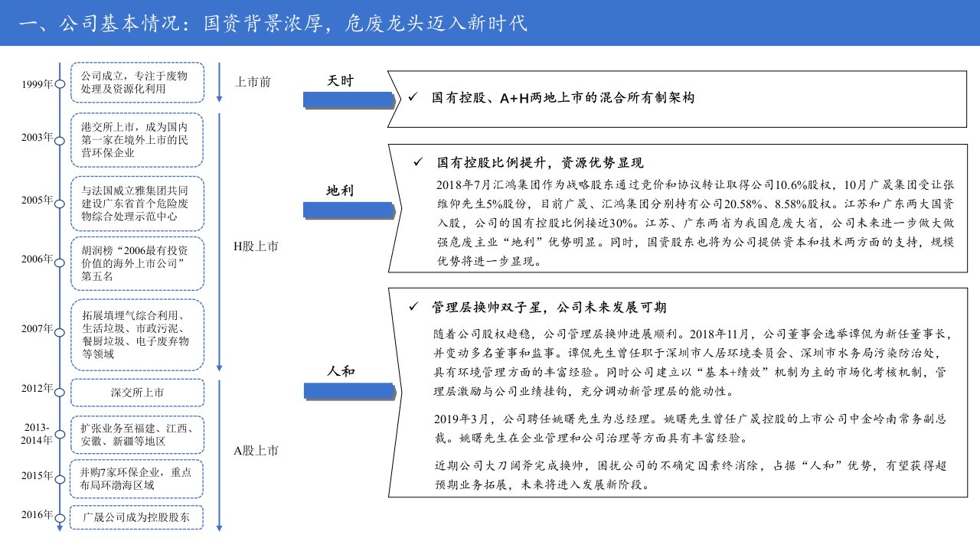The image size is (980, 551).
Task: Click the down arrow beside 上市前
Action: (x=220, y=83)
